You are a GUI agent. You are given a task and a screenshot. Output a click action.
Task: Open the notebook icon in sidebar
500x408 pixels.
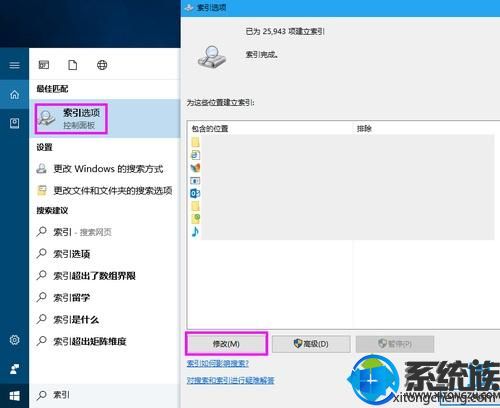coord(14,123)
